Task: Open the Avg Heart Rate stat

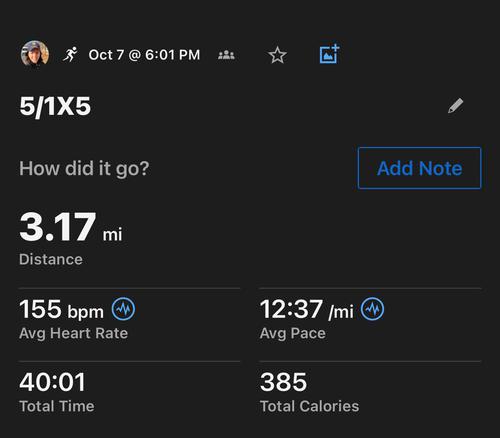Action: (x=77, y=319)
